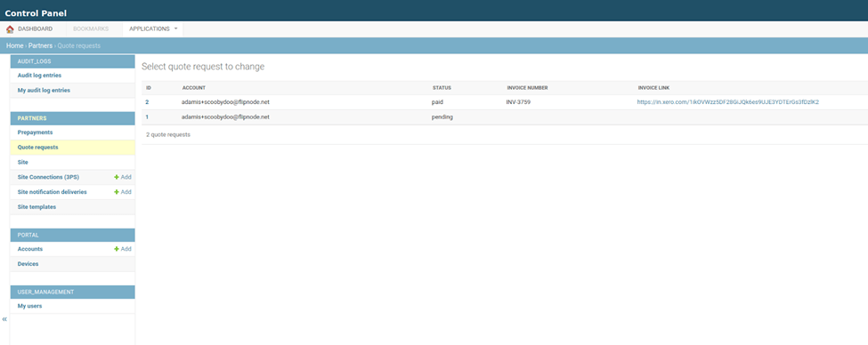
Task: Open My users under User_Management
Action: coord(29,306)
